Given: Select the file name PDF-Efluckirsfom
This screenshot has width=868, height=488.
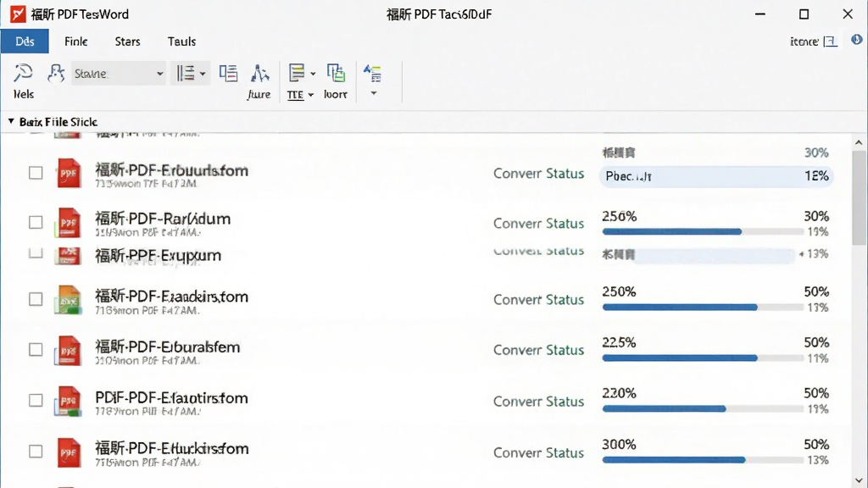Looking at the screenshot, I should 171,448.
